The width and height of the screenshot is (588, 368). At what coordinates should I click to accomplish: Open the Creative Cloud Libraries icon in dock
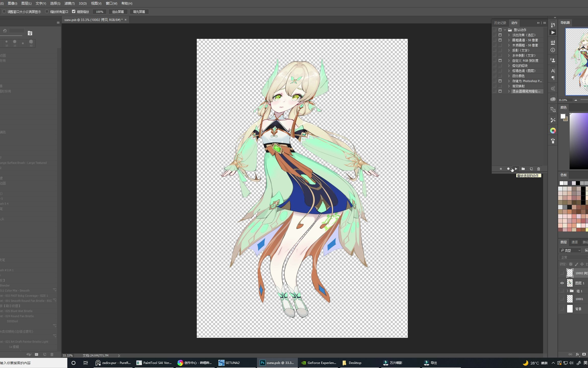tap(553, 99)
